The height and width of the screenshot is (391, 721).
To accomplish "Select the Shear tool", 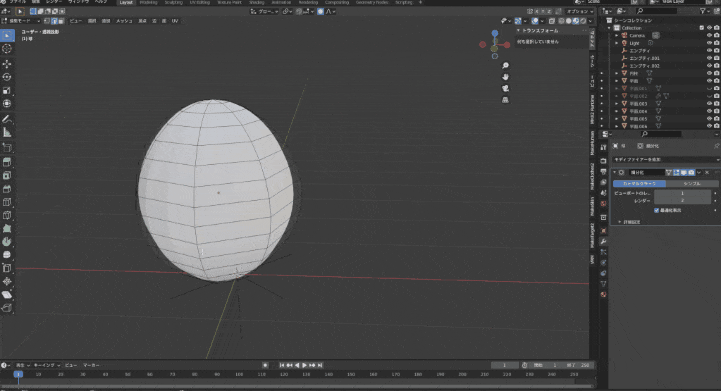I will click(7, 295).
